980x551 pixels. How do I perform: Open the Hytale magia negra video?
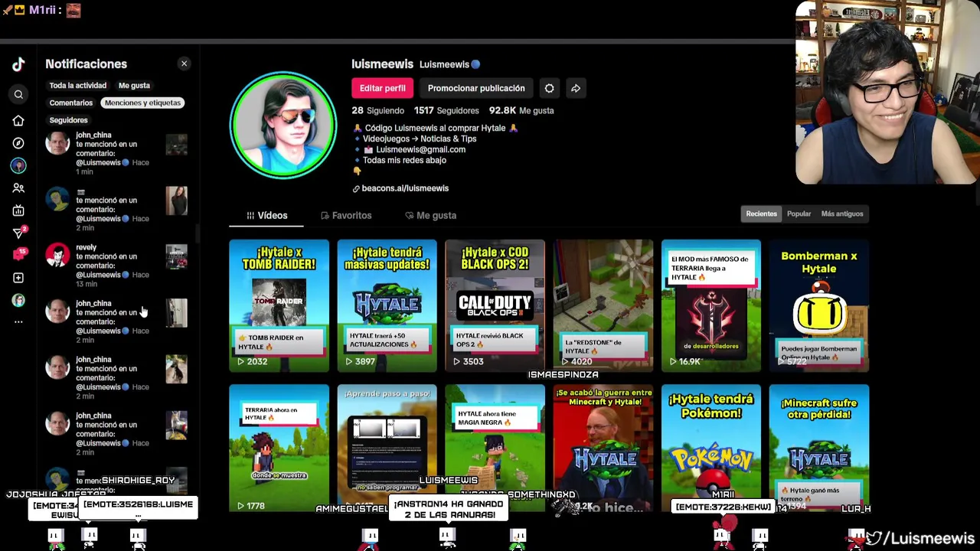(495, 448)
